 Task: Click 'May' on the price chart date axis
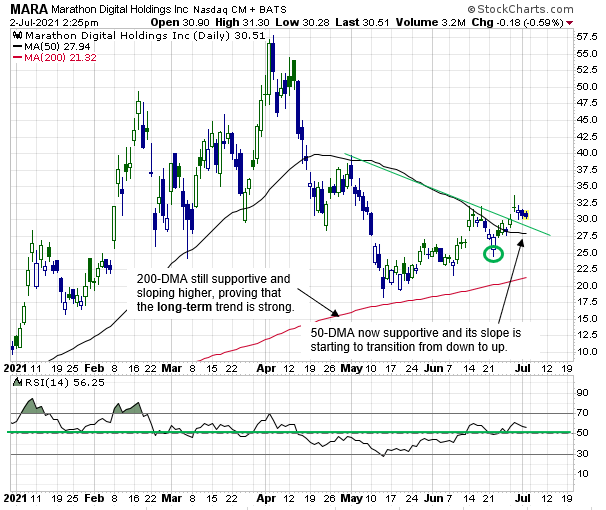(351, 368)
